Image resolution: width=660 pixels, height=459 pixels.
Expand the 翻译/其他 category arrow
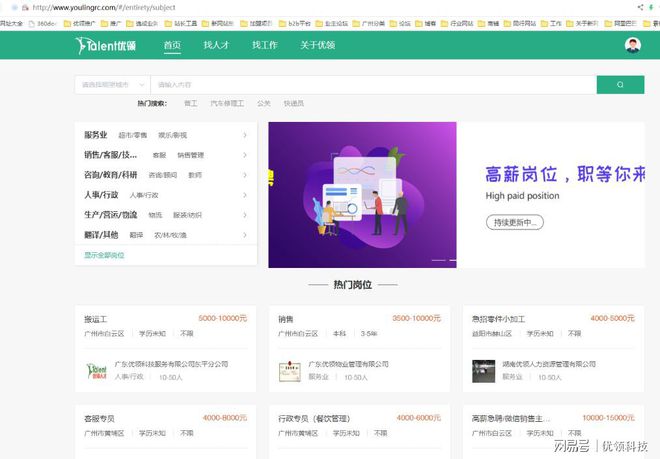[245, 235]
